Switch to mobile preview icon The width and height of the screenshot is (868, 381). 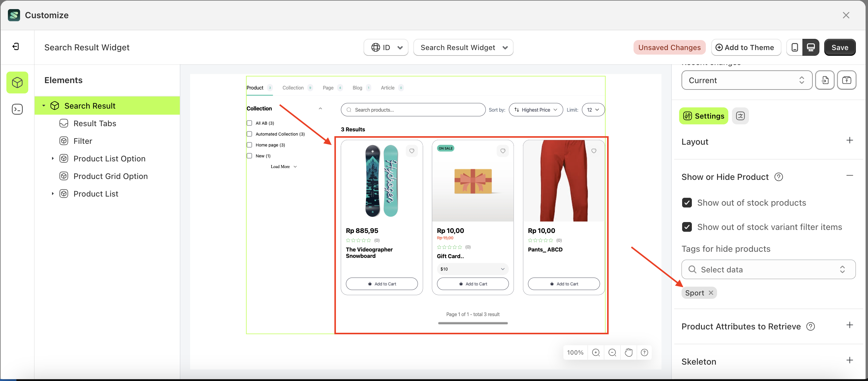pyautogui.click(x=794, y=47)
